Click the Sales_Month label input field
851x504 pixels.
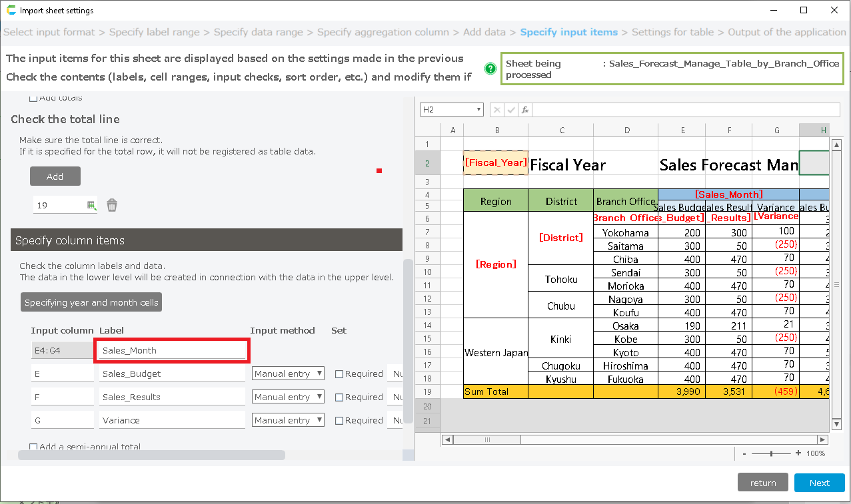pyautogui.click(x=172, y=350)
